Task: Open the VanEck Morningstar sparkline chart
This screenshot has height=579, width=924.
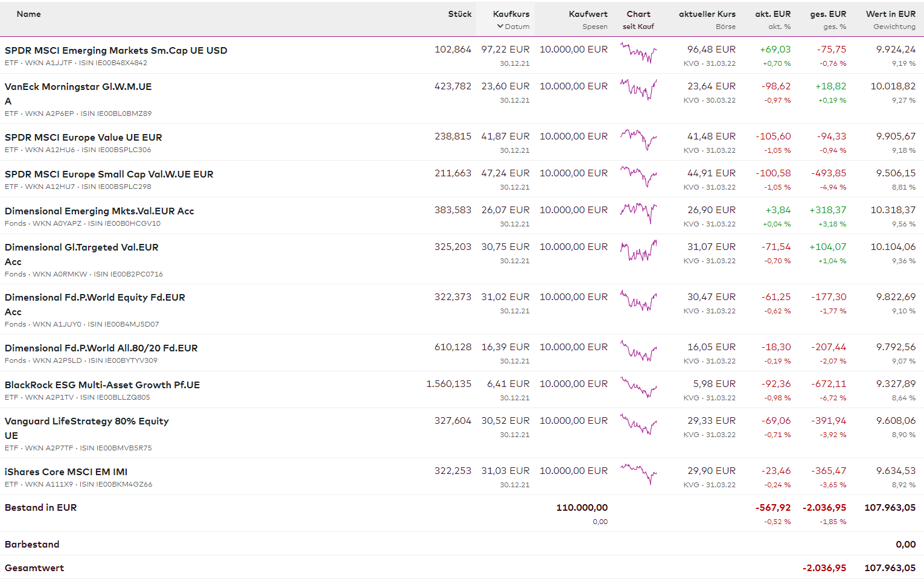Action: [x=638, y=91]
